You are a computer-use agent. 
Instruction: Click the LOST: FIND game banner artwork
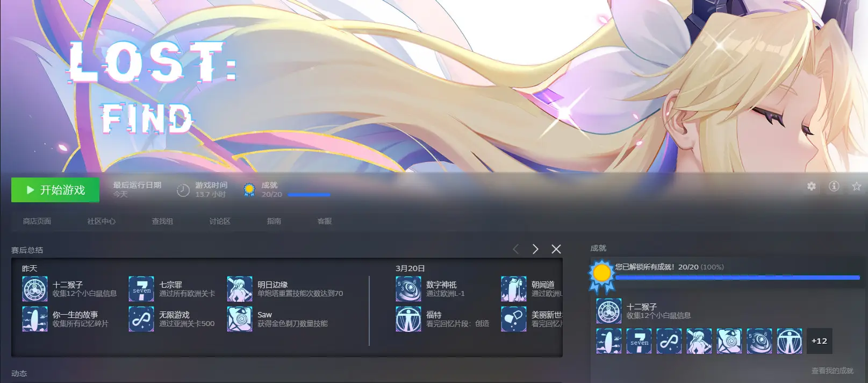434,86
